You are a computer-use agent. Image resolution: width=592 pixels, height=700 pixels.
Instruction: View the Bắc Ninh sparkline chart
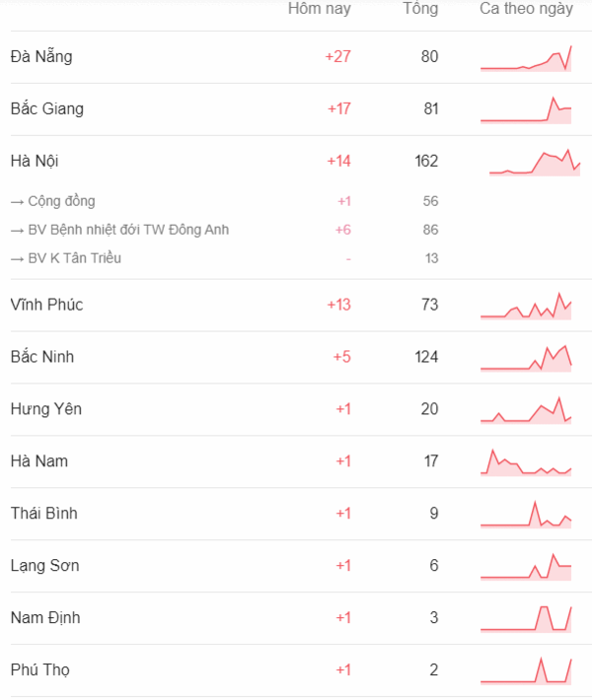[x=526, y=358]
